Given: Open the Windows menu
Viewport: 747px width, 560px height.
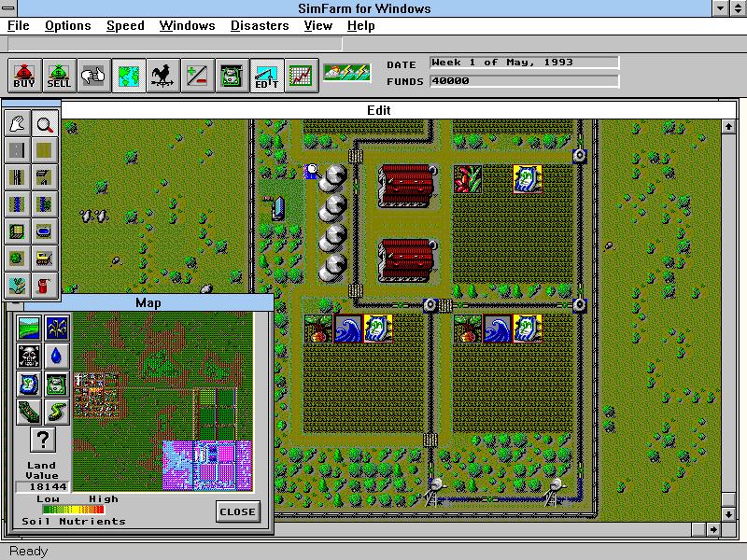Looking at the screenshot, I should coord(188,26).
